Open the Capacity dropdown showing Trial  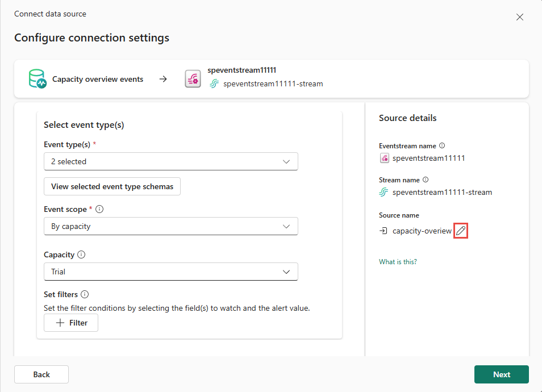[x=171, y=272]
